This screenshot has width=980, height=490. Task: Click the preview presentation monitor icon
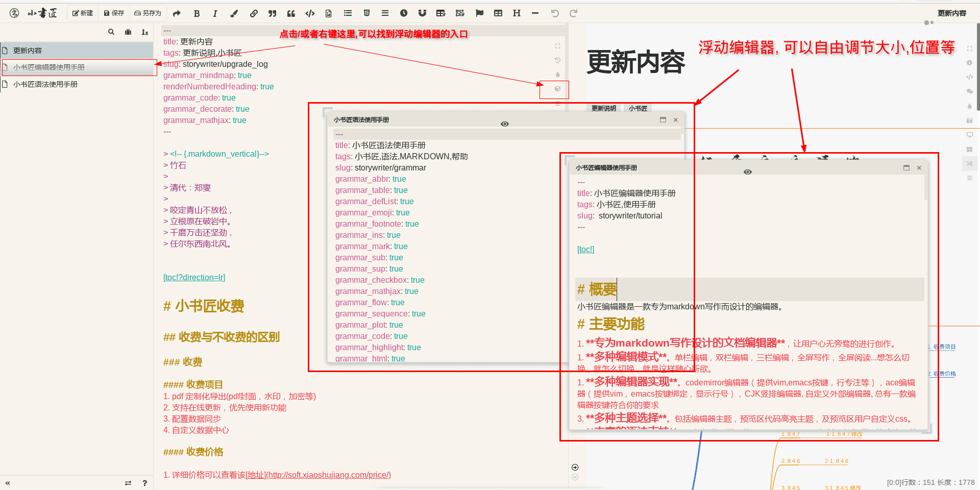point(969,135)
